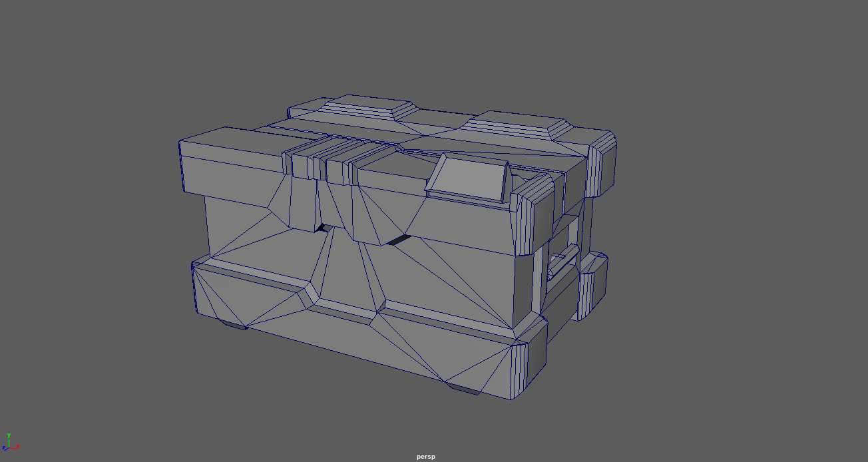
Task: Click the persp camera label
Action: tap(425, 457)
